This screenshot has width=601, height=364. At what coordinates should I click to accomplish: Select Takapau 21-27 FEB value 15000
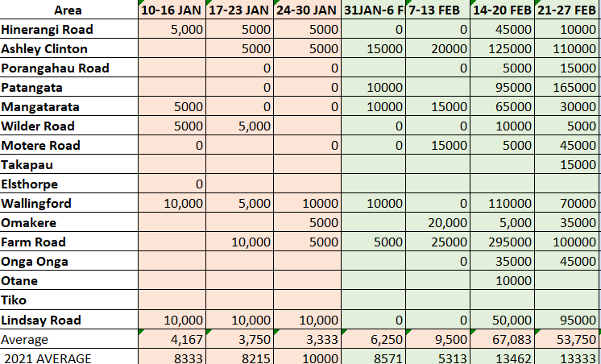(568, 164)
